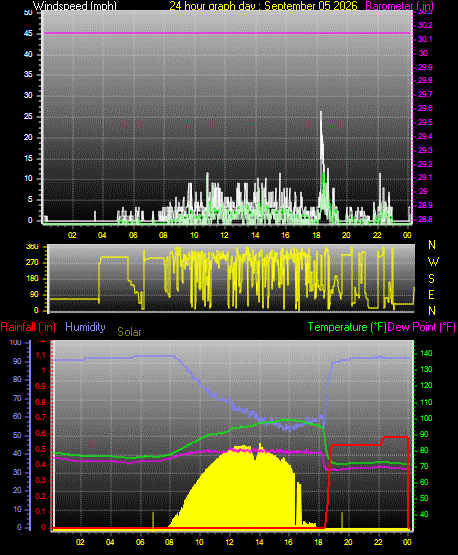Click the '35' value on windspeed axis

pos(28,74)
